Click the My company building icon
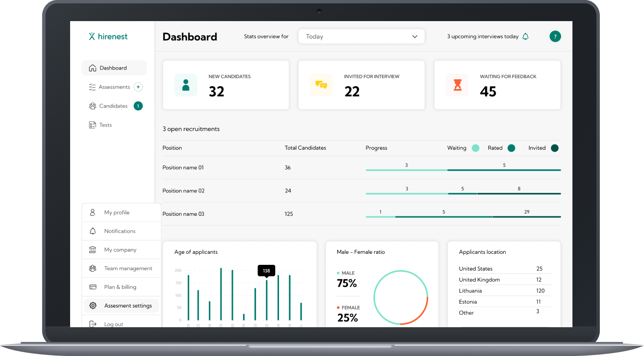Viewport: 644px width, 356px height. 93,250
